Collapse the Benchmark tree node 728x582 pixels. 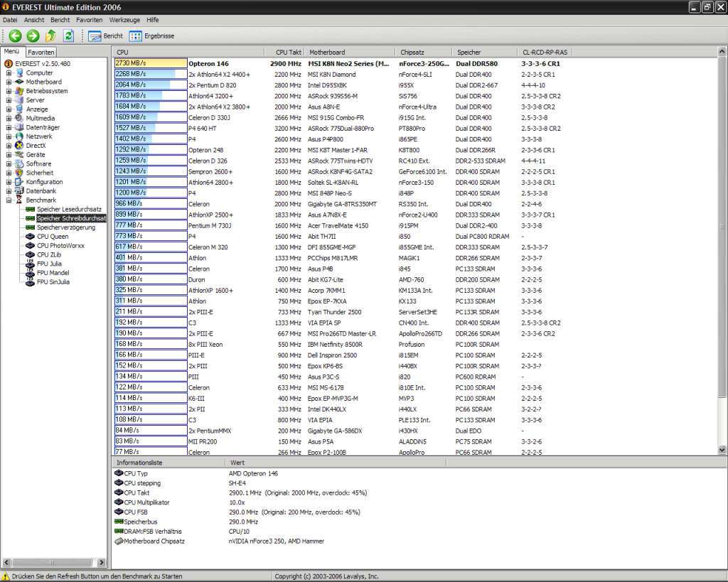9,200
